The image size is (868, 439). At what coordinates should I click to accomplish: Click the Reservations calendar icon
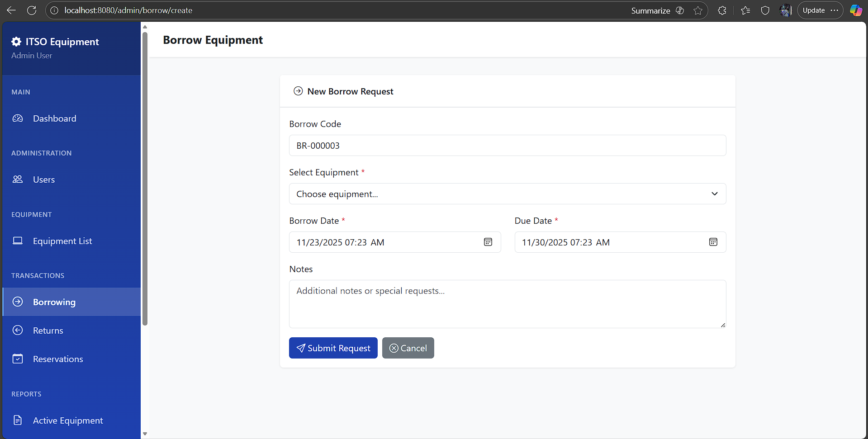(18, 359)
